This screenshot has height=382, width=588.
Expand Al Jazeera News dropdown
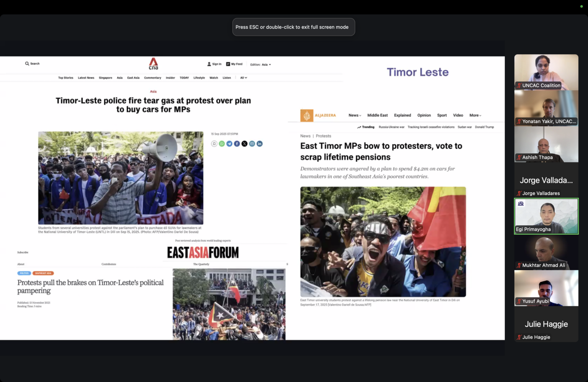(x=354, y=115)
